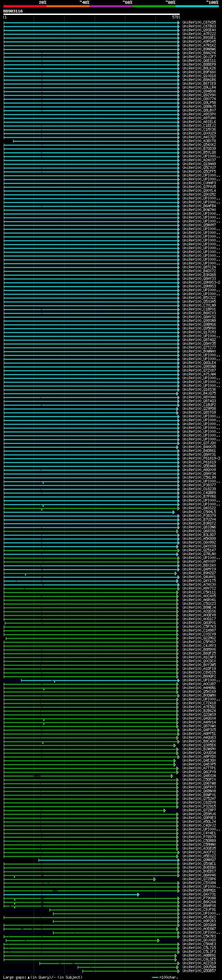Select UniRef100_Q5EA68 entry
This screenshot has width=222, height=980.
[199, 466]
